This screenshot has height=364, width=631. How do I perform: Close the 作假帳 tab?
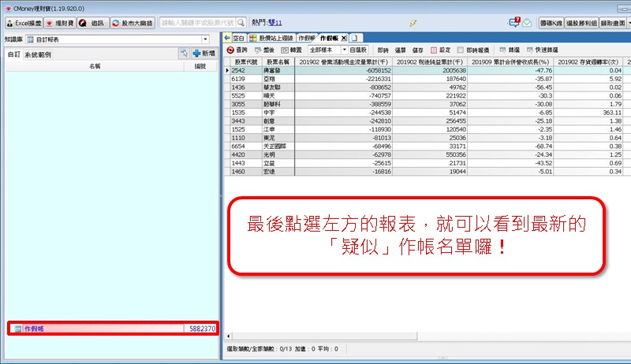coord(344,38)
